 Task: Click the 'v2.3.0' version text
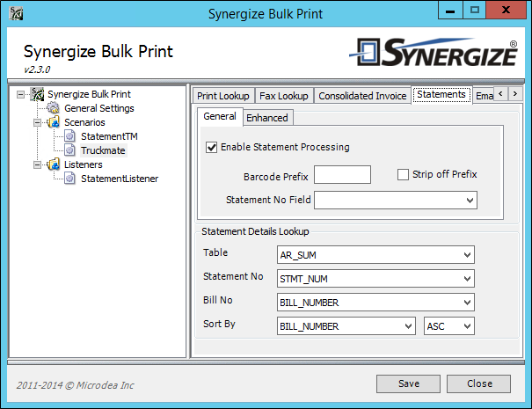[x=37, y=69]
